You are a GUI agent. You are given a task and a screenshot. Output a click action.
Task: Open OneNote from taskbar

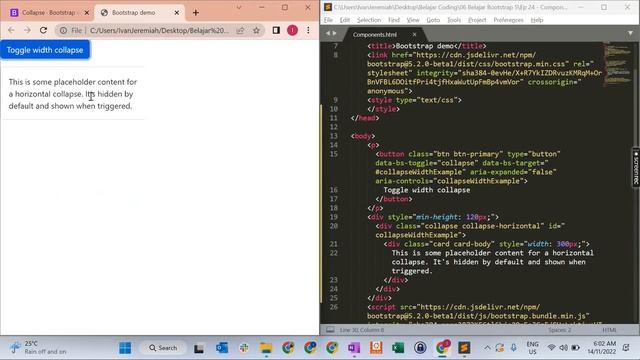[x=354, y=348]
